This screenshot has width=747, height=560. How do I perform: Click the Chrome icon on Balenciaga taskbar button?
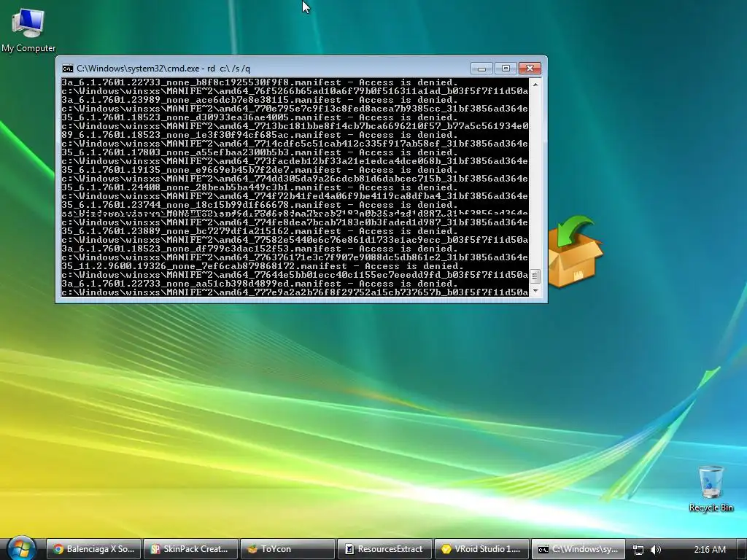[x=58, y=549]
